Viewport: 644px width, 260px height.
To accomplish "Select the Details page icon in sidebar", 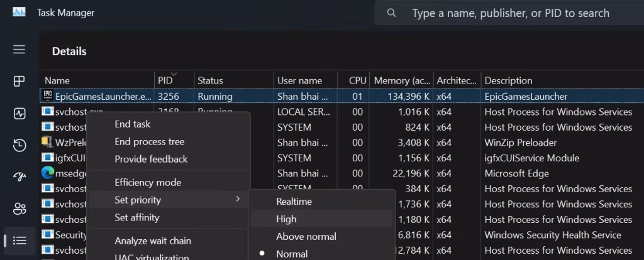I will tap(19, 241).
